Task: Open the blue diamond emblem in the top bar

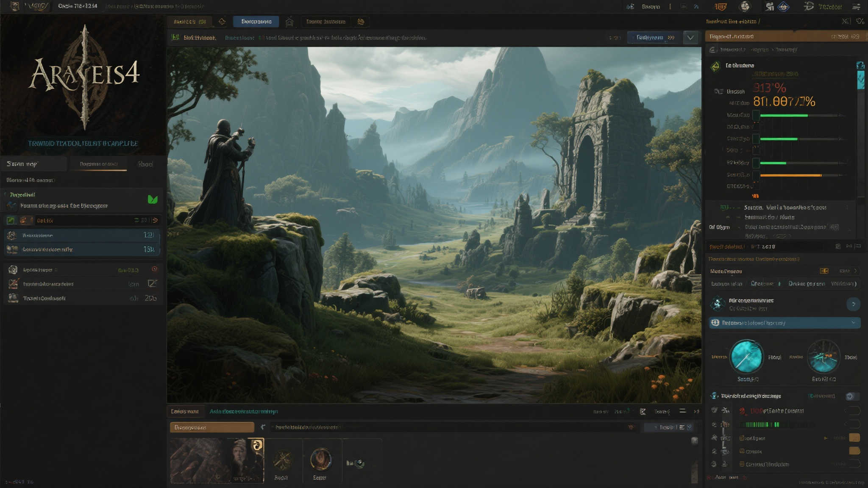Action: [x=783, y=7]
